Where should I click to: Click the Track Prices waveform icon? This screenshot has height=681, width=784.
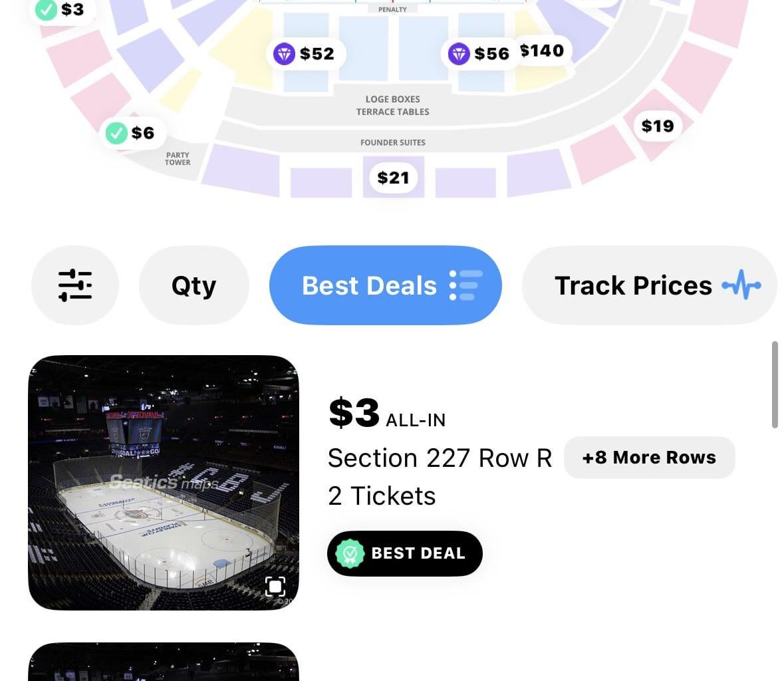(741, 285)
